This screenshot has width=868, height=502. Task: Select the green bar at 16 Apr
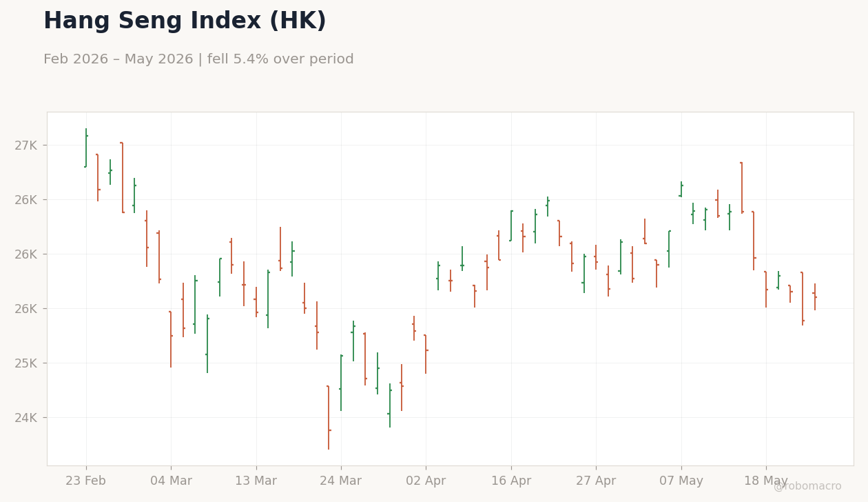point(511,225)
